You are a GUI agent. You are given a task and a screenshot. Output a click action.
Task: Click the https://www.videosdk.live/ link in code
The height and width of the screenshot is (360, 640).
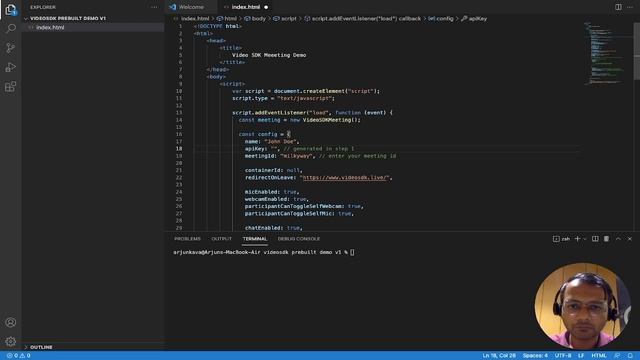pyautogui.click(x=346, y=178)
